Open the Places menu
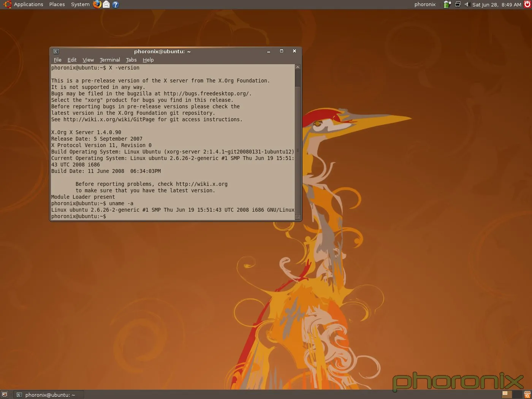The width and height of the screenshot is (532, 399). point(57,5)
